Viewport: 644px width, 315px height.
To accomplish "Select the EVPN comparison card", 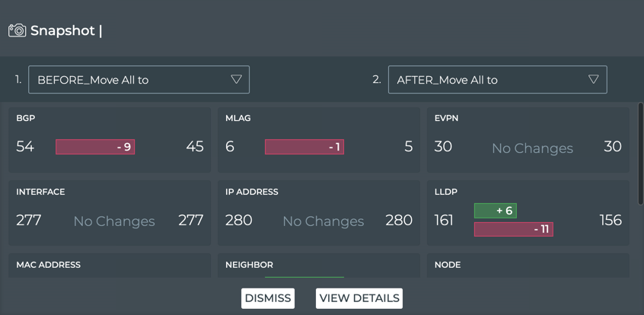I will (x=528, y=139).
